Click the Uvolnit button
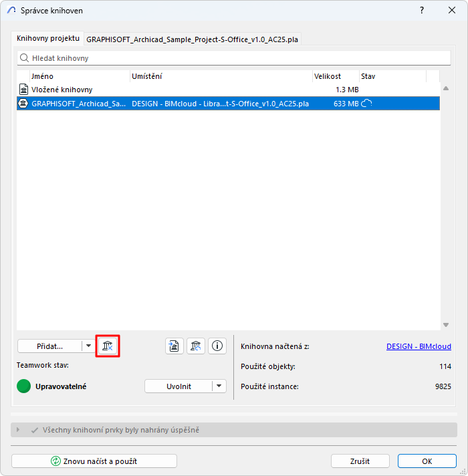The height and width of the screenshot is (476, 468). pos(179,386)
